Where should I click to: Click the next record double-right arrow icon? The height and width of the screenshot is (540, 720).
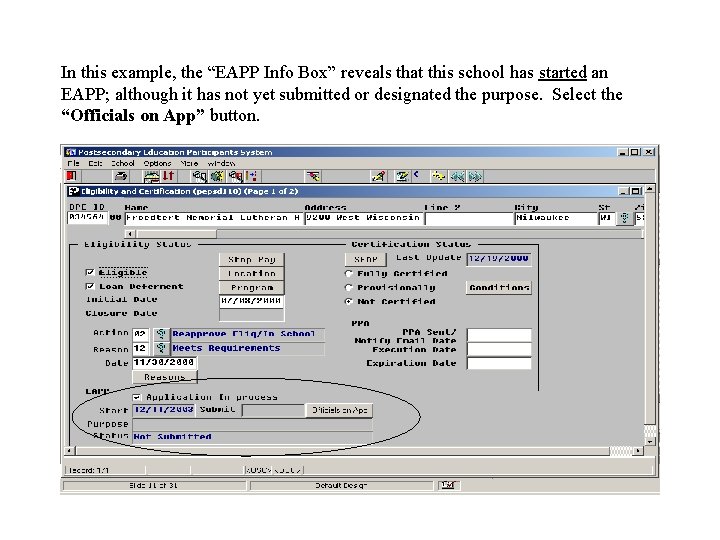(x=475, y=176)
